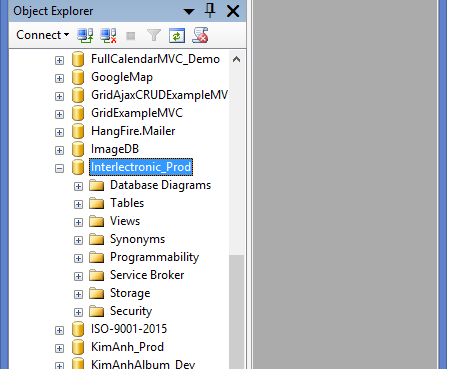Click the Stop square toolbar icon
449x369 pixels.
click(131, 36)
